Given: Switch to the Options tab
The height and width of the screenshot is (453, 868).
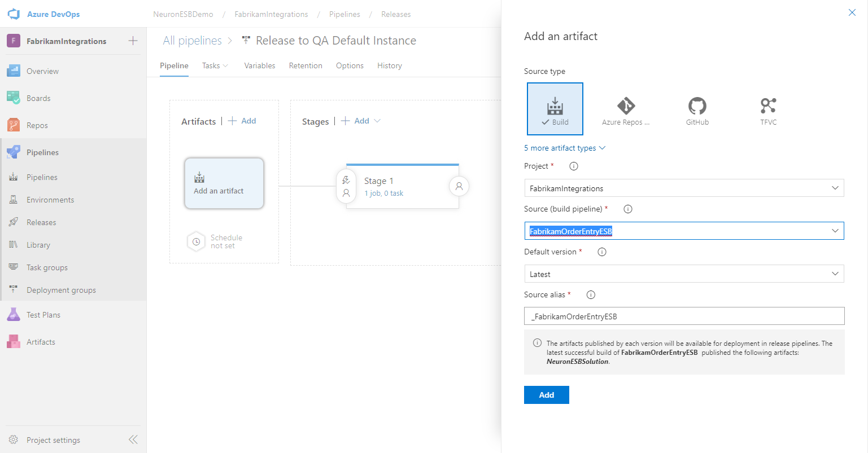Looking at the screenshot, I should point(350,65).
